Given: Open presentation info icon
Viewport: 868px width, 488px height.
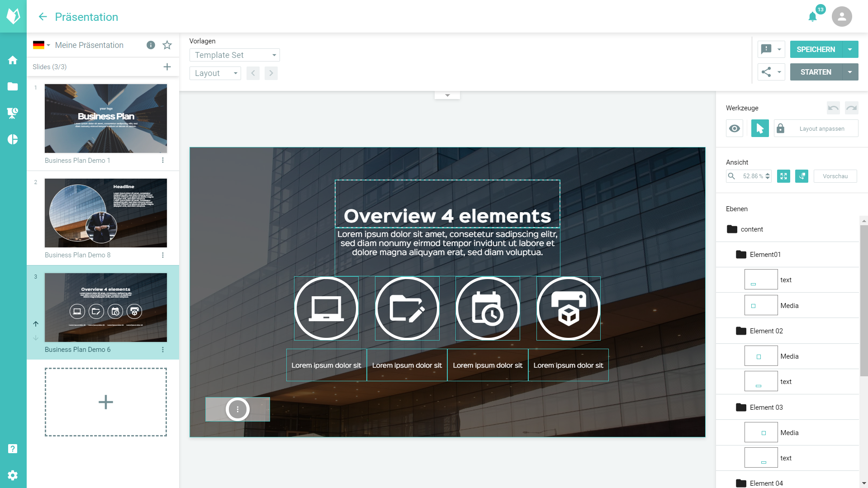Looking at the screenshot, I should point(151,45).
